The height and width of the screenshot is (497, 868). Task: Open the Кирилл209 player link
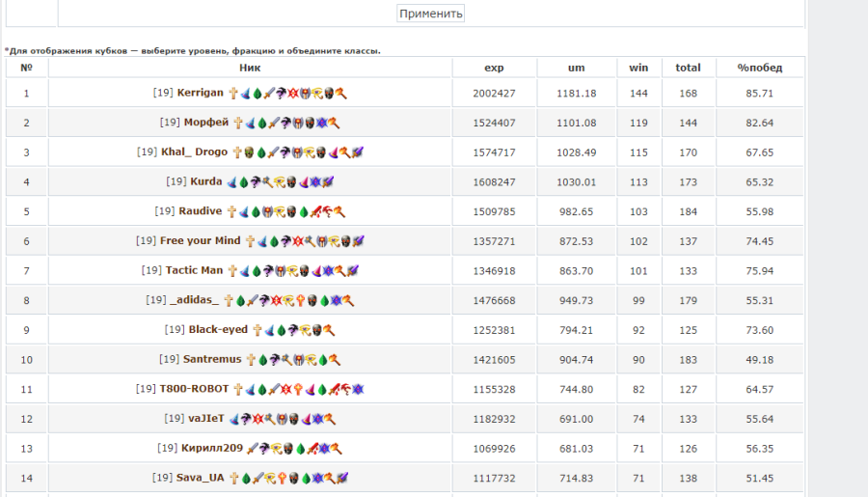[212, 448]
